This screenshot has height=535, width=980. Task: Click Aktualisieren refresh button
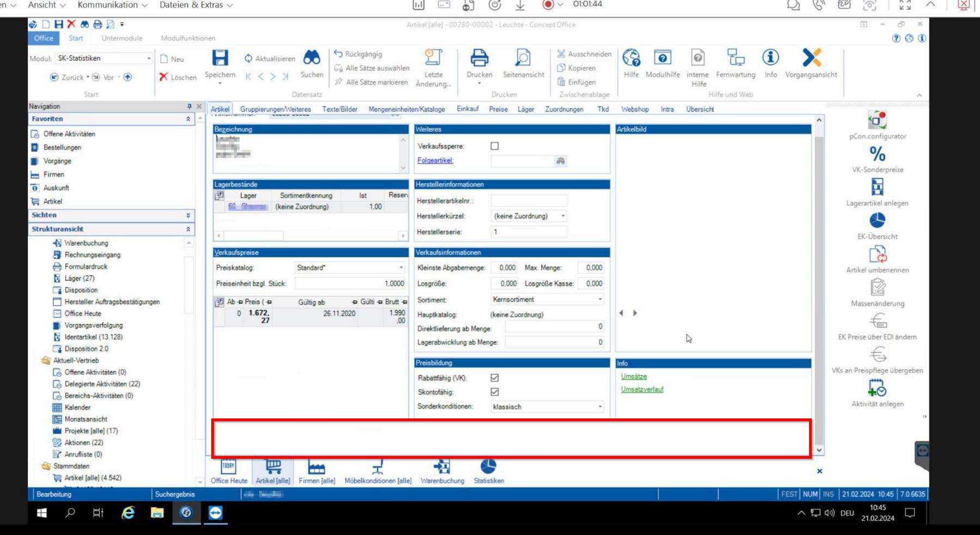coord(269,58)
